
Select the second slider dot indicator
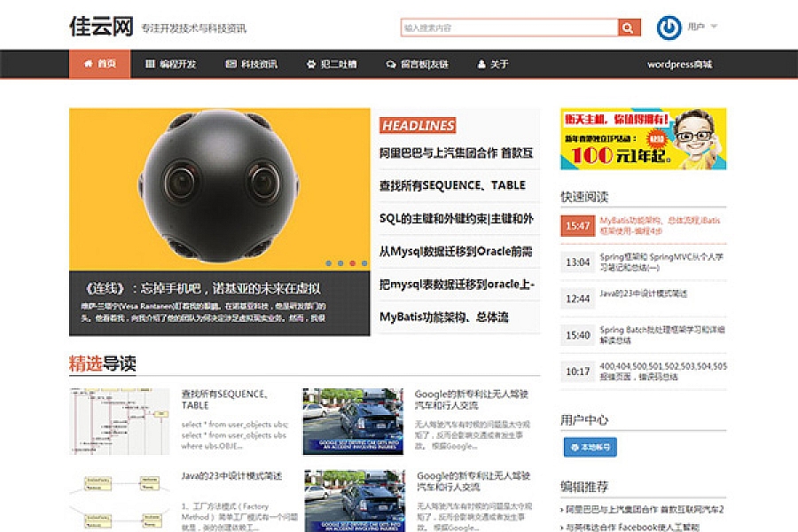click(340, 263)
